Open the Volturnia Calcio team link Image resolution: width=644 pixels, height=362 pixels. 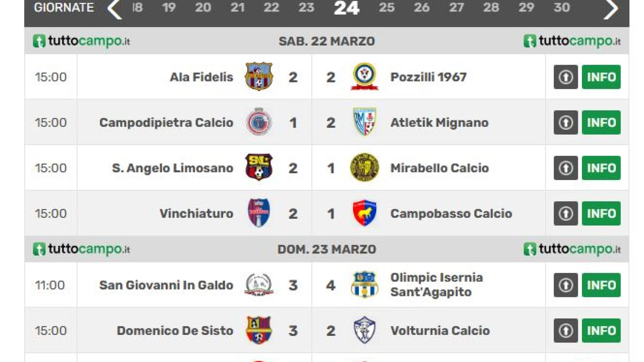(x=440, y=331)
